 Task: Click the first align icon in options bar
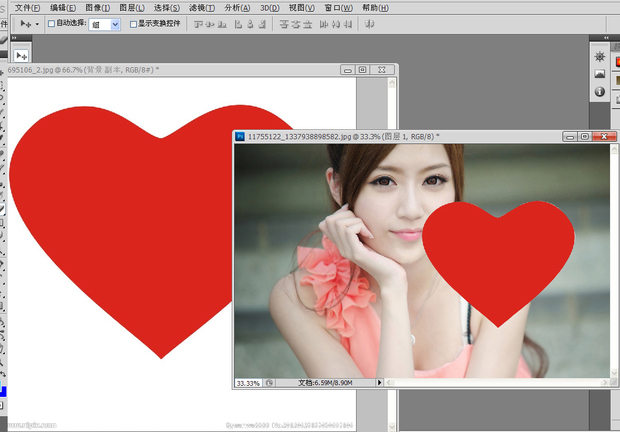point(200,23)
